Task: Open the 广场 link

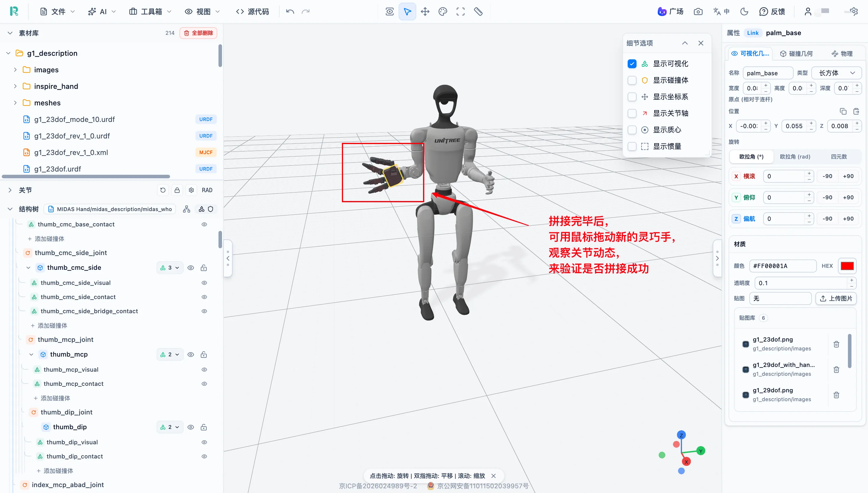Action: point(670,12)
